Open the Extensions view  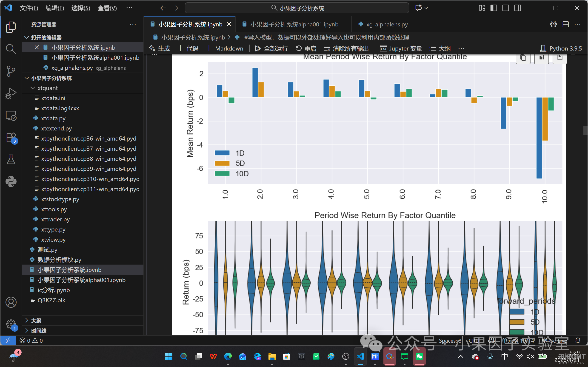pyautogui.click(x=11, y=138)
